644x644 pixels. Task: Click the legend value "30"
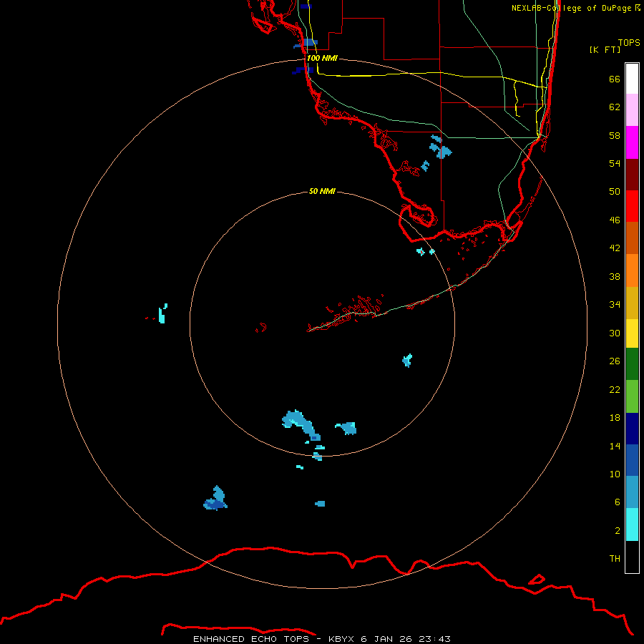615,333
